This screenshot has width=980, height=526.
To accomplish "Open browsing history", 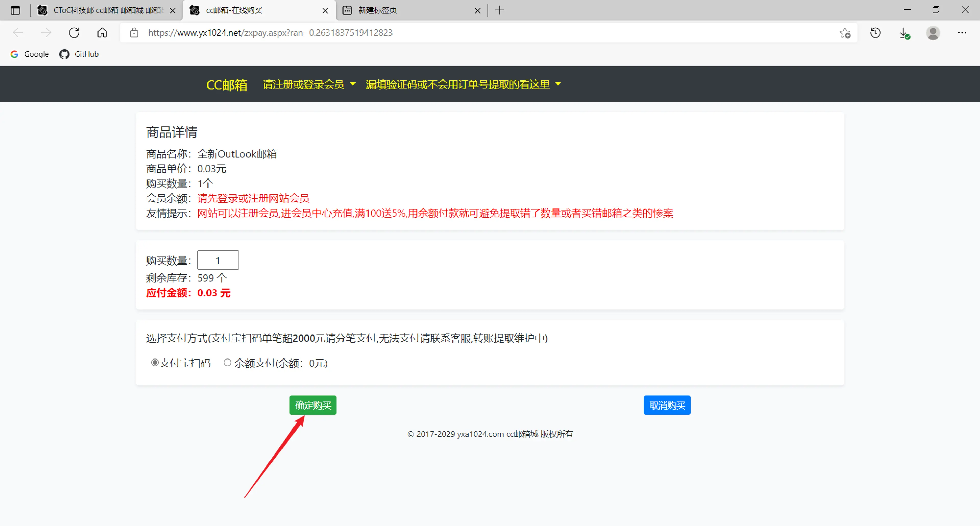I will 875,33.
